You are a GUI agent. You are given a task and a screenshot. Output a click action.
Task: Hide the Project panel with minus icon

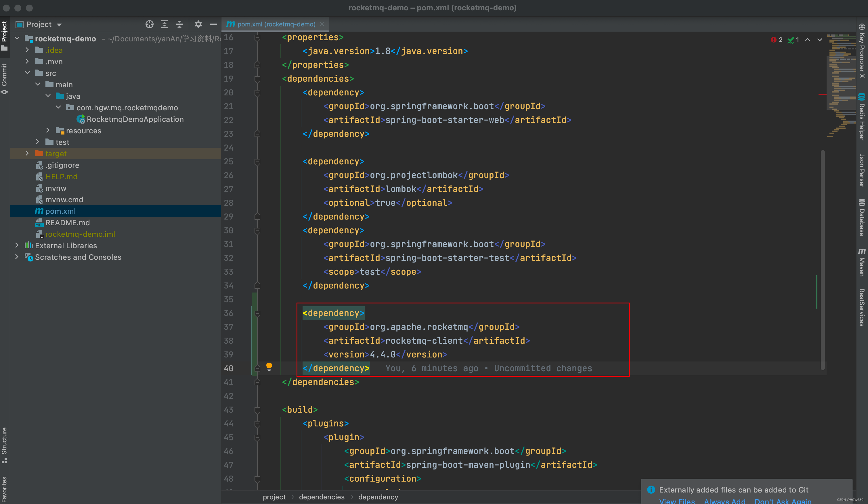213,24
